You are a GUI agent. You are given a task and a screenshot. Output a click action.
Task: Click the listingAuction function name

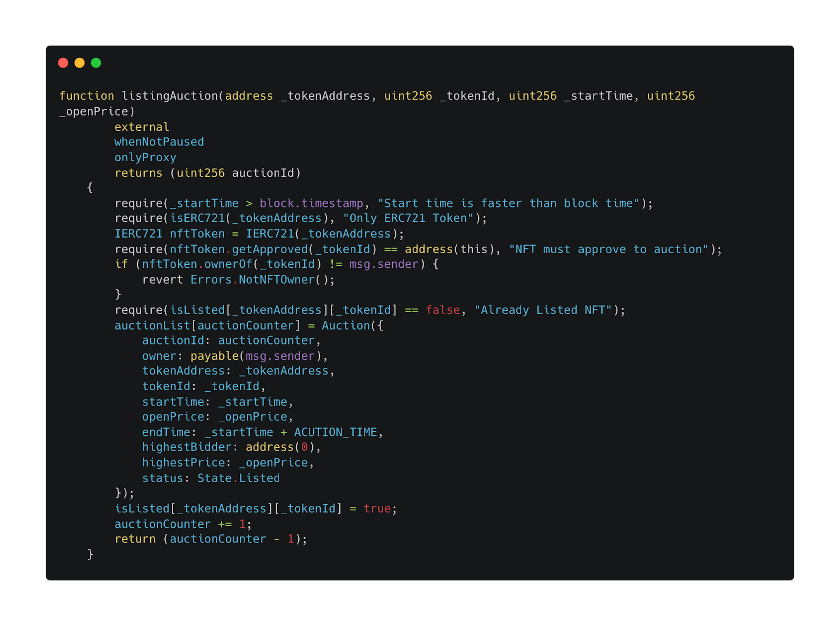click(x=170, y=96)
